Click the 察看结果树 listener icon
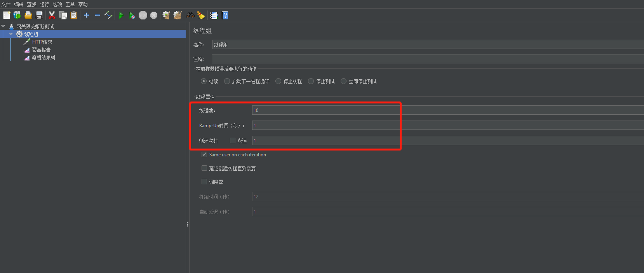This screenshot has width=644, height=273. [27, 58]
